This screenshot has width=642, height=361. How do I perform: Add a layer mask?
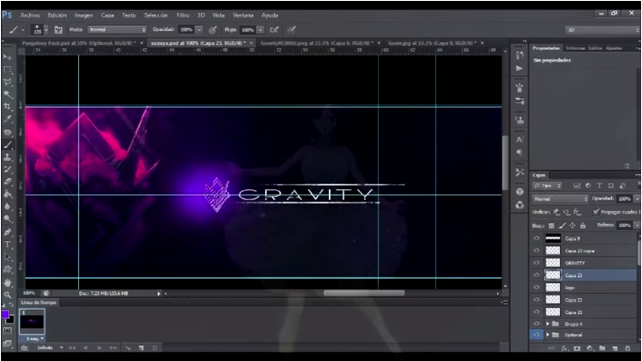coord(577,348)
